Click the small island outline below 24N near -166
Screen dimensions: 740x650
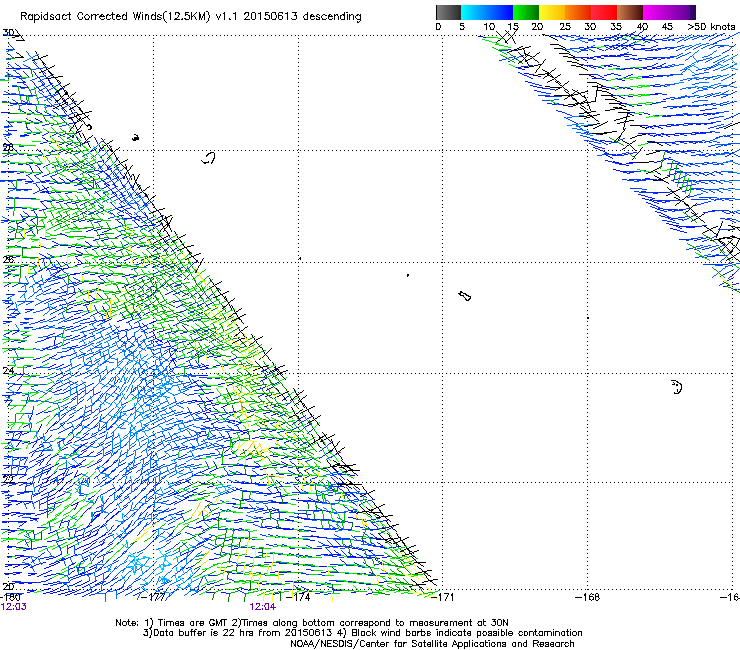(x=677, y=387)
